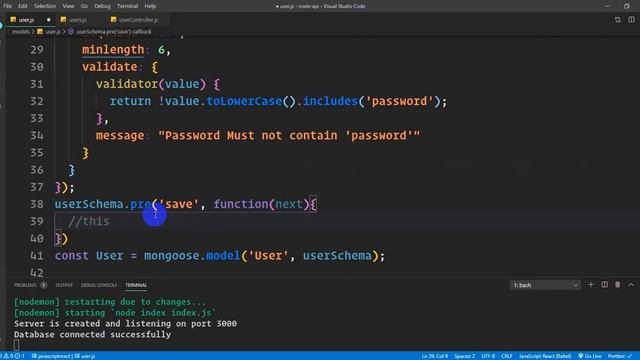The image size is (640, 360).
Task: Click the '//this' comment on line 39
Action: pos(89,221)
